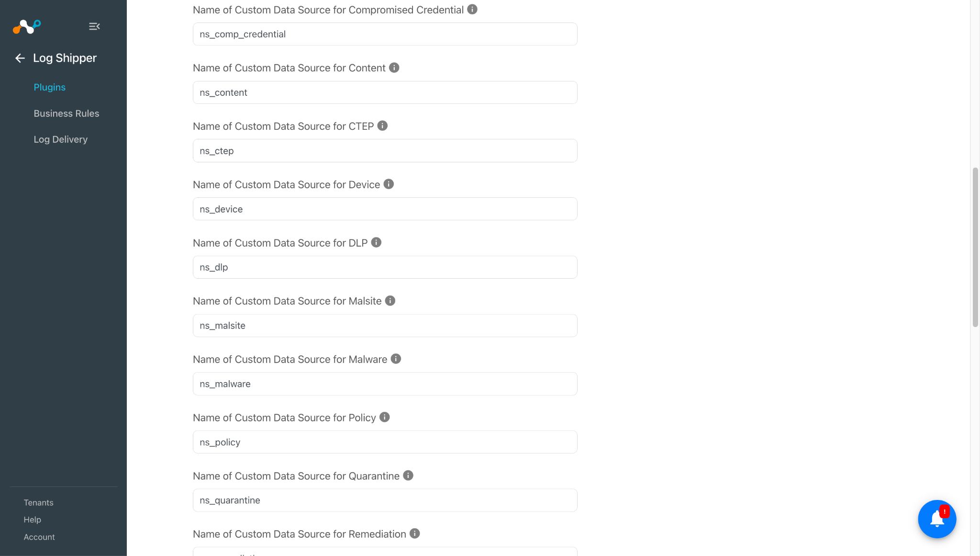Image resolution: width=980 pixels, height=556 pixels.
Task: Show info tooltip for Malsite source
Action: (x=390, y=300)
